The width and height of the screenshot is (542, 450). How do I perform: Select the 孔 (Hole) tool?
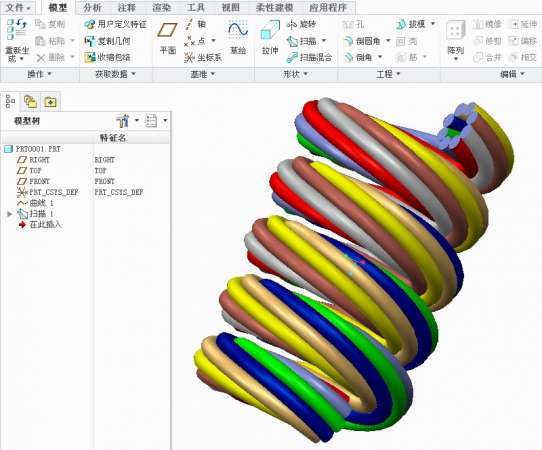tap(353, 24)
